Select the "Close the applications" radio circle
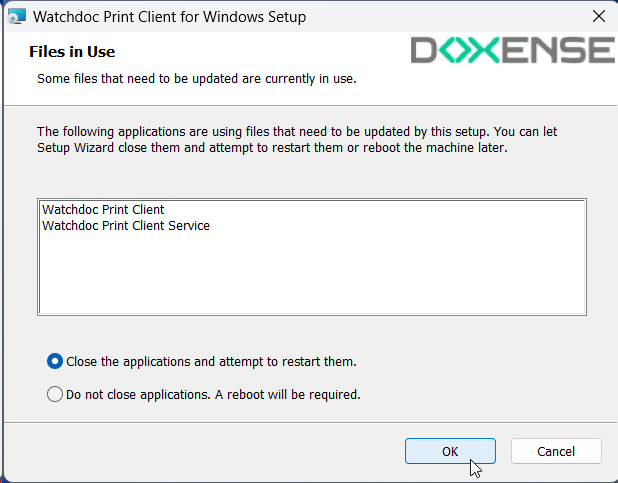The image size is (618, 483). click(x=55, y=361)
